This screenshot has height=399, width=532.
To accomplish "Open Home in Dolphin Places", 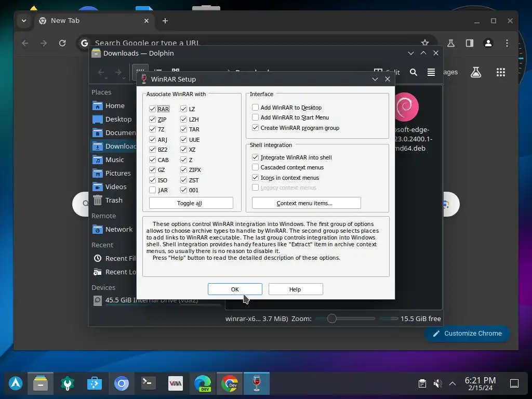I will (x=114, y=106).
